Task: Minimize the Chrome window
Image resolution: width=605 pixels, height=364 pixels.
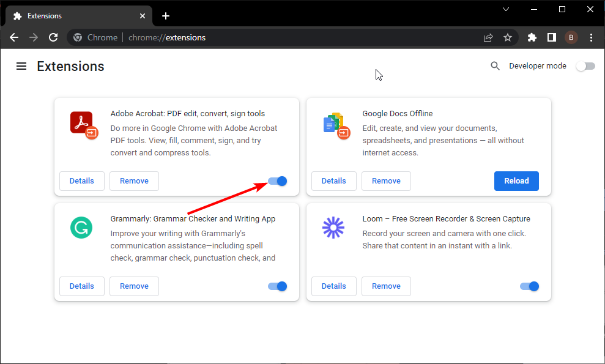Action: (x=534, y=9)
